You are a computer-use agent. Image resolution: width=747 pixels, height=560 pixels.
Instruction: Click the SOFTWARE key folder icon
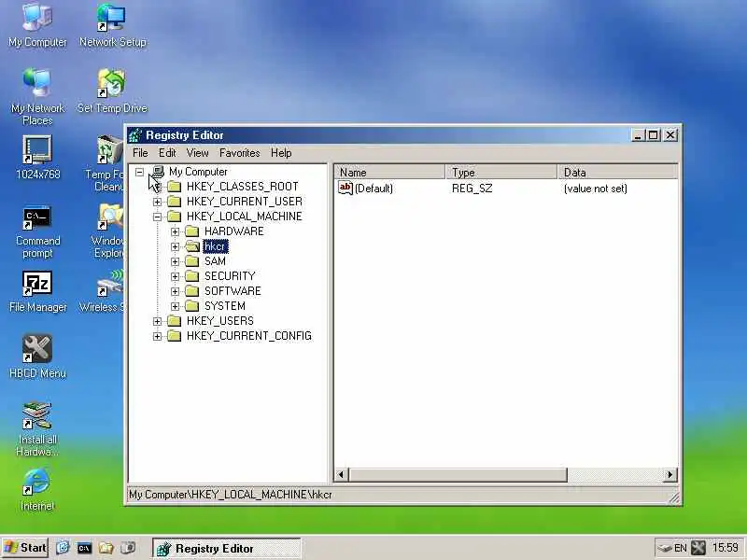coord(192,291)
